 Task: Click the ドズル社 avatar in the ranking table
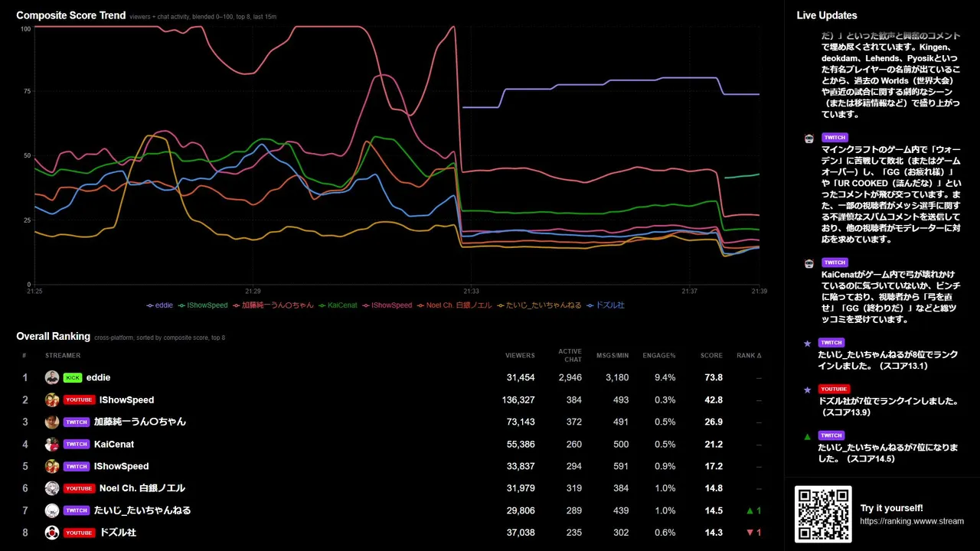[52, 533]
